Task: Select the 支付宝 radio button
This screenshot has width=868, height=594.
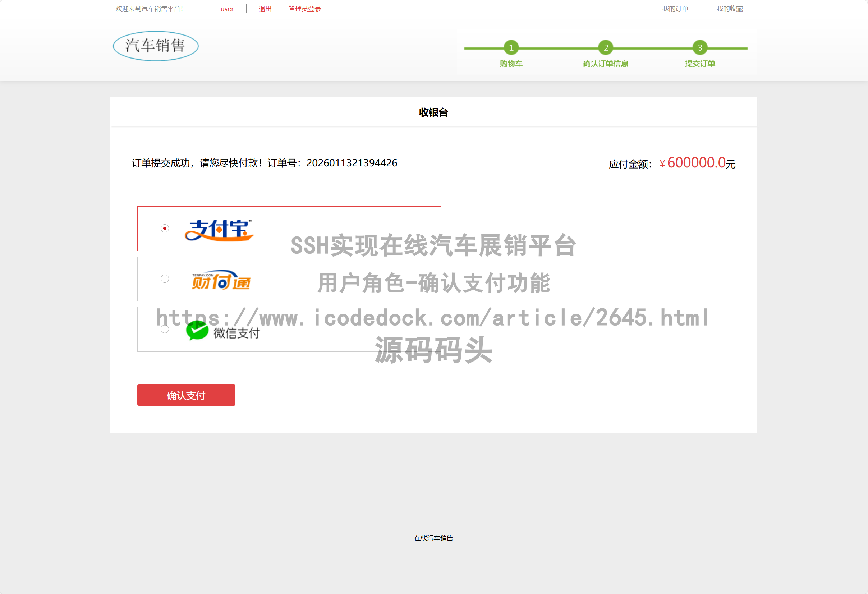Action: click(165, 228)
